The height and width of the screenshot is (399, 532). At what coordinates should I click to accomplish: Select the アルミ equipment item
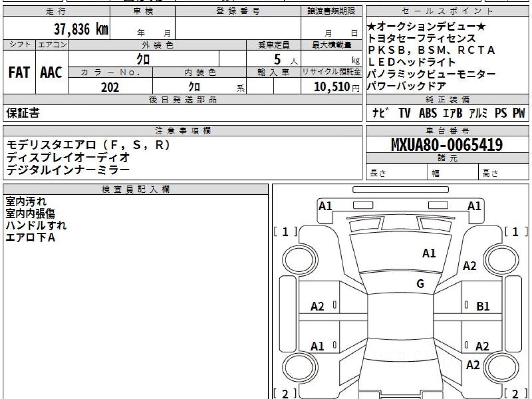pyautogui.click(x=478, y=113)
